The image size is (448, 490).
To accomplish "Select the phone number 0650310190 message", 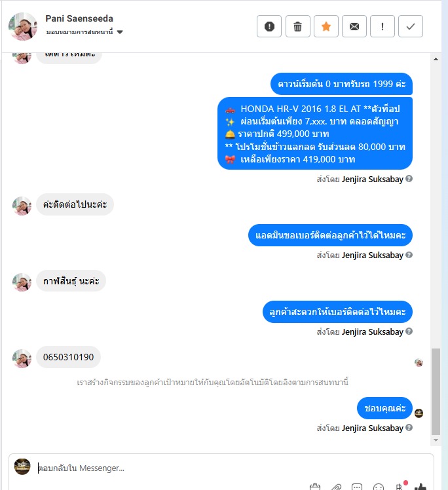I will (68, 357).
